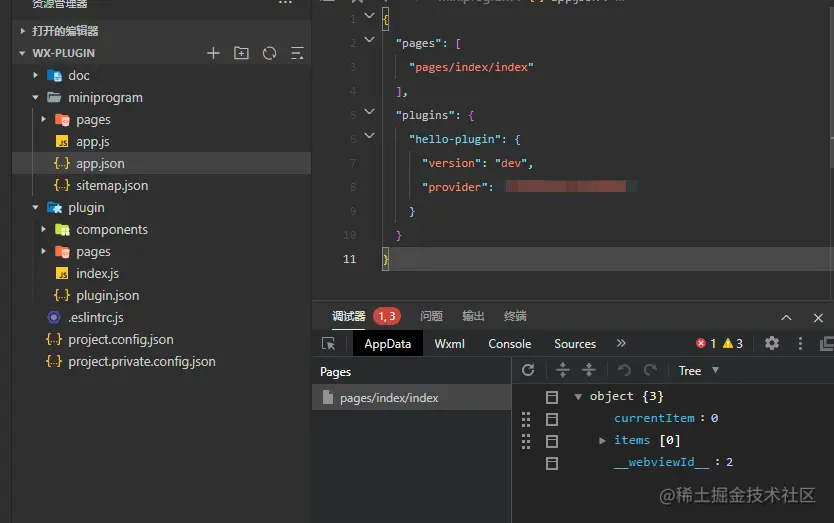Fold the hello-plugin object at line 6
The width and height of the screenshot is (834, 523).
pyautogui.click(x=369, y=136)
